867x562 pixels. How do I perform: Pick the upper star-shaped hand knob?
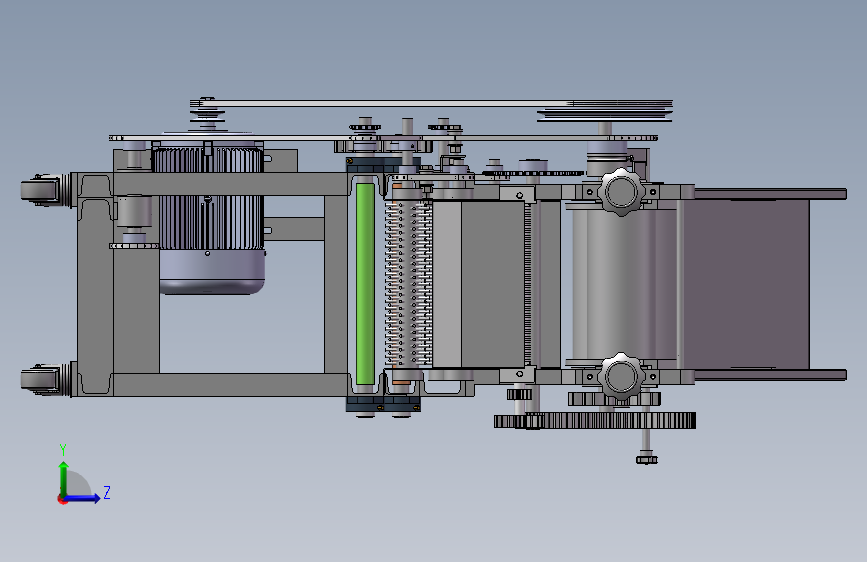(621, 192)
